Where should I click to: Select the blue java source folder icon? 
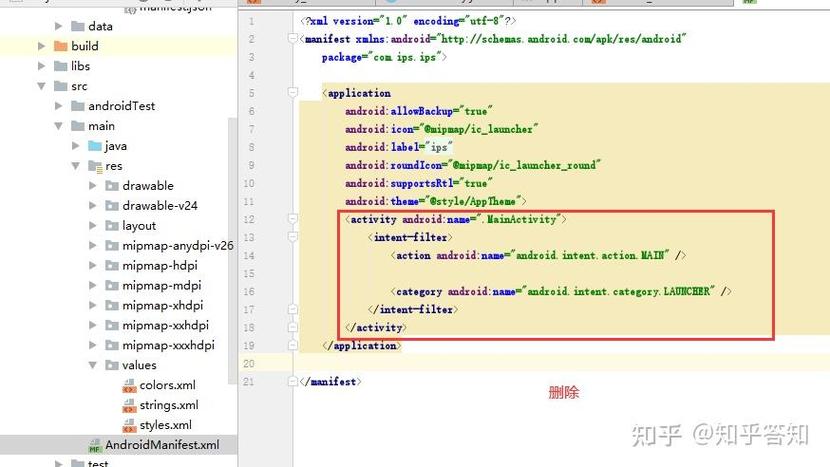pyautogui.click(x=95, y=146)
